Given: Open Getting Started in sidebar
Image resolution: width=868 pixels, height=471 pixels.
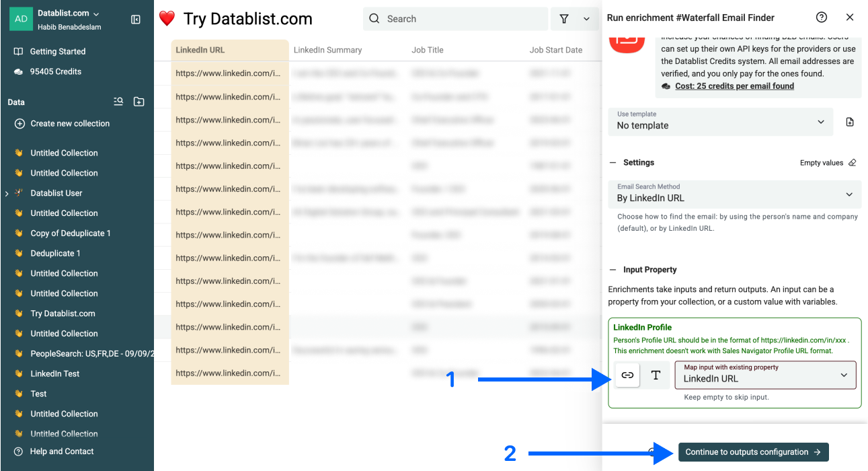Looking at the screenshot, I should click(57, 51).
